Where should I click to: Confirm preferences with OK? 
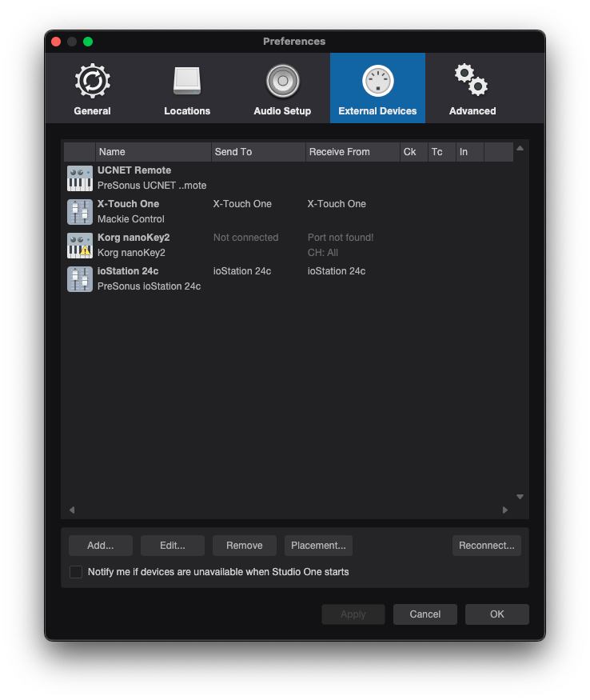pyautogui.click(x=496, y=614)
